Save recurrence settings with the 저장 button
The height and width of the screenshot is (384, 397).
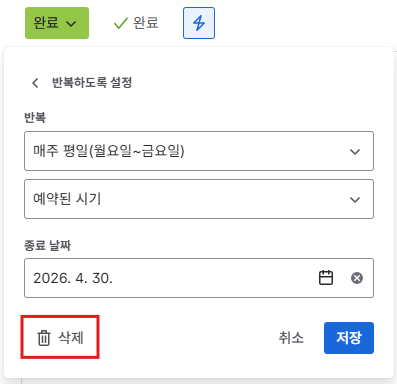(x=349, y=338)
